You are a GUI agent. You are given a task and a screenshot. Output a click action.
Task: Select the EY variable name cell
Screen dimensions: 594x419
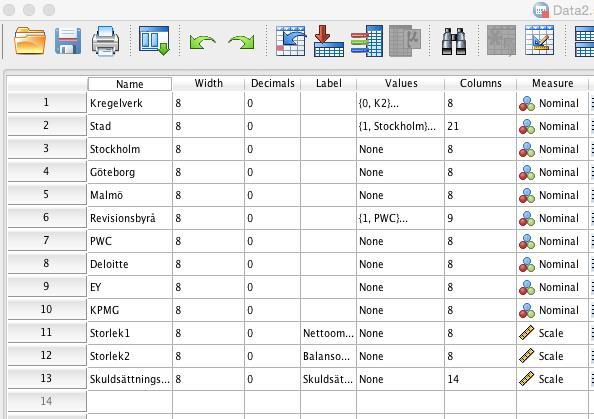point(130,287)
